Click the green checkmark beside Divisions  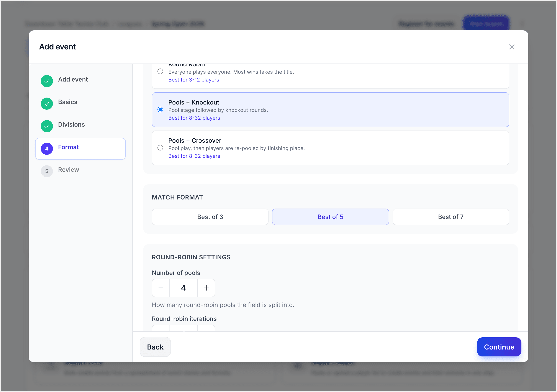coord(47,126)
